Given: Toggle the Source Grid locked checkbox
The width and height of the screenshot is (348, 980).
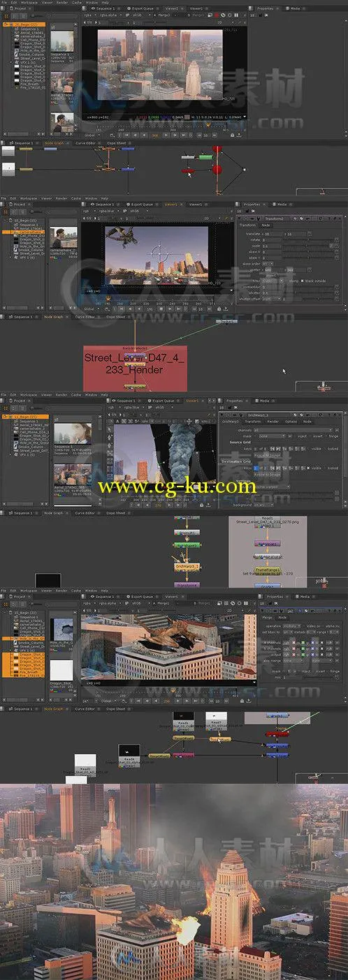Looking at the screenshot, I should point(326,448).
